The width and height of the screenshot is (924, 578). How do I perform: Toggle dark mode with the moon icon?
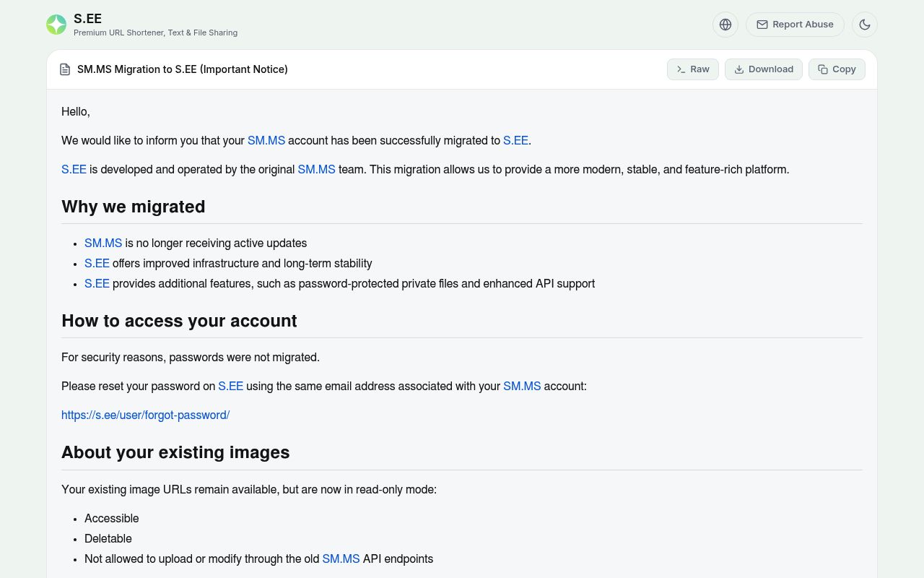coord(865,25)
